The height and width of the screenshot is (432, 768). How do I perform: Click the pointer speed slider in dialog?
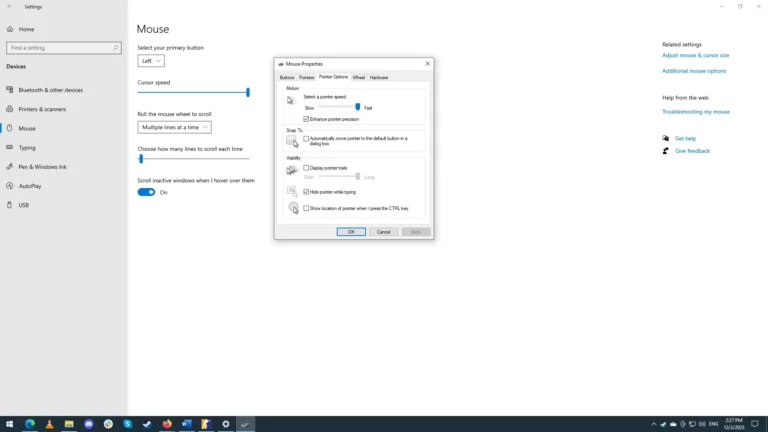click(x=358, y=107)
